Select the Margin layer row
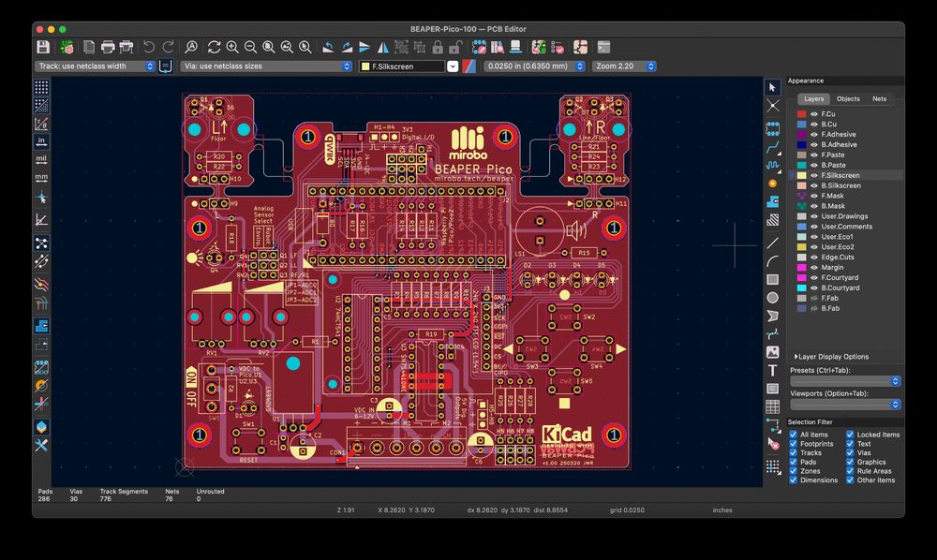Screen dimensions: 937x560 coord(845,268)
